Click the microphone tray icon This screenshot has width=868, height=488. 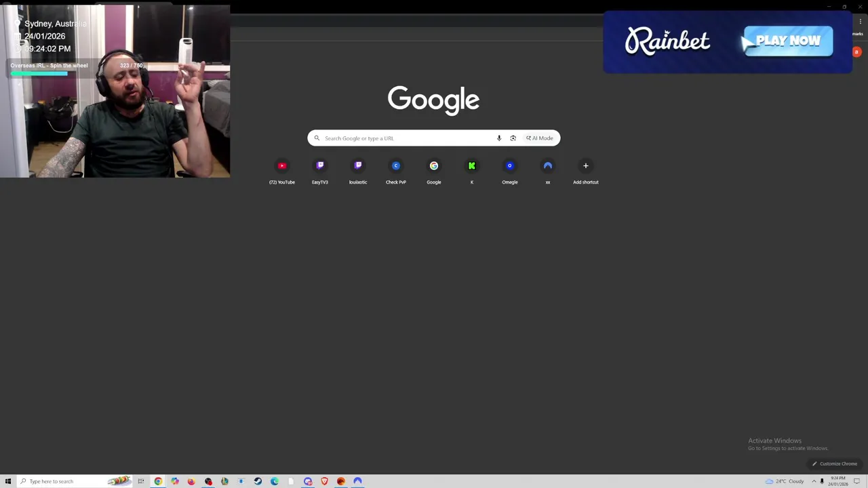click(x=822, y=481)
